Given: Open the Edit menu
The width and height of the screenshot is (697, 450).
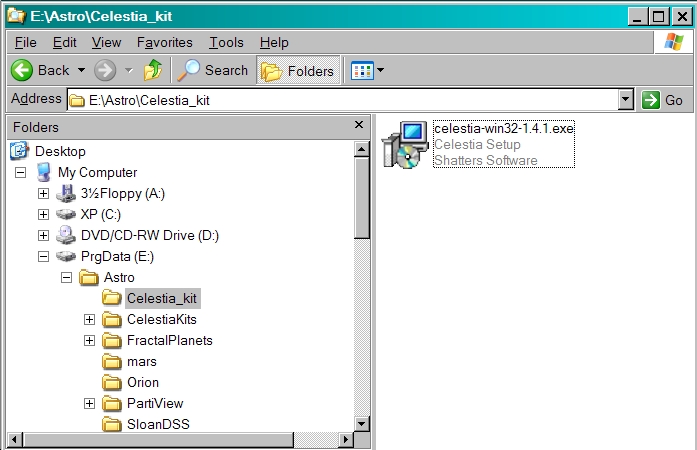Looking at the screenshot, I should pyautogui.click(x=64, y=43).
